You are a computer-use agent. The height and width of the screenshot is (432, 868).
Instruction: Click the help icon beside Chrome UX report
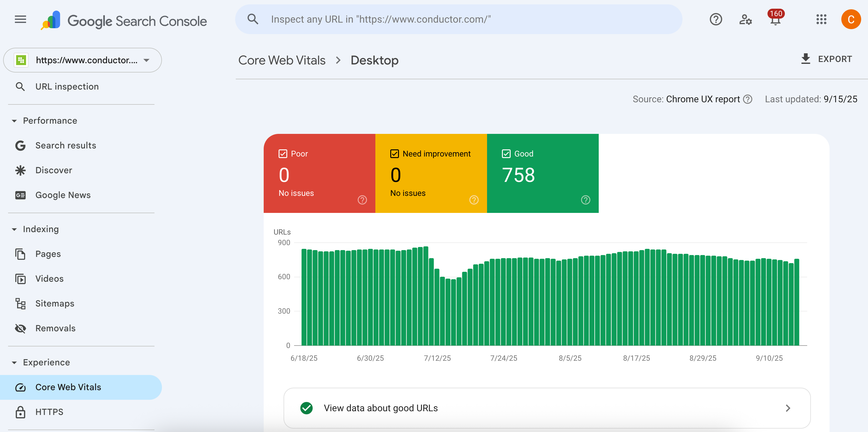(747, 99)
